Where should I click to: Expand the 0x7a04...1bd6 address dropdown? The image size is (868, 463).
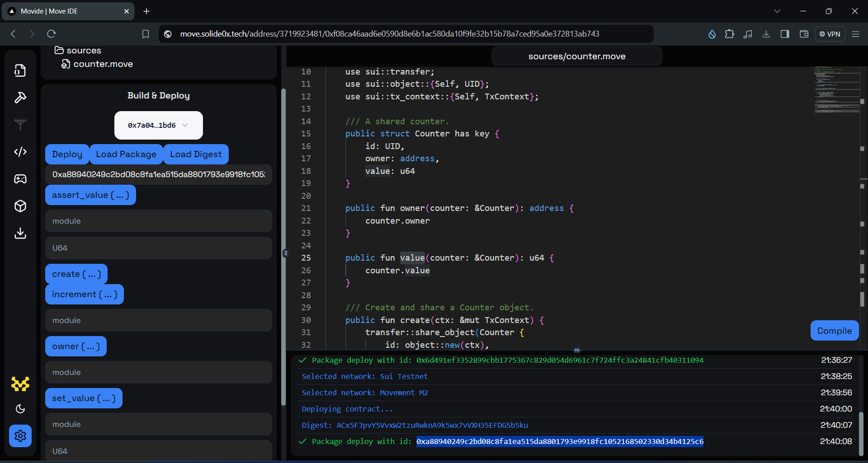point(158,125)
